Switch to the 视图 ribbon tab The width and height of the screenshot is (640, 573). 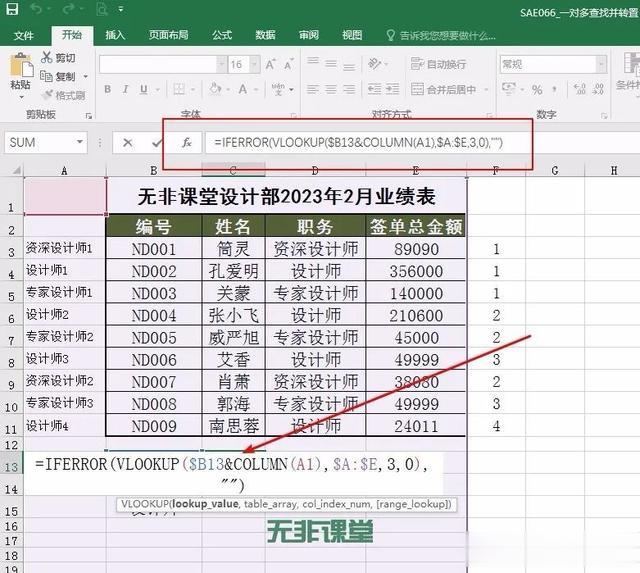pyautogui.click(x=352, y=35)
